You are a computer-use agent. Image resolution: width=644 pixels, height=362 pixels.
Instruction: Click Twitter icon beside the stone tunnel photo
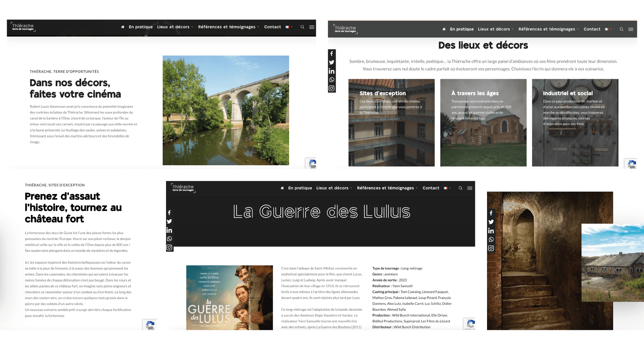(x=491, y=222)
